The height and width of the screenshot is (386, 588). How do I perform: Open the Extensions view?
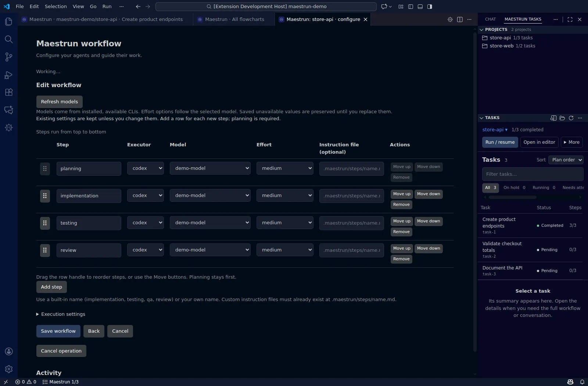[x=9, y=92]
